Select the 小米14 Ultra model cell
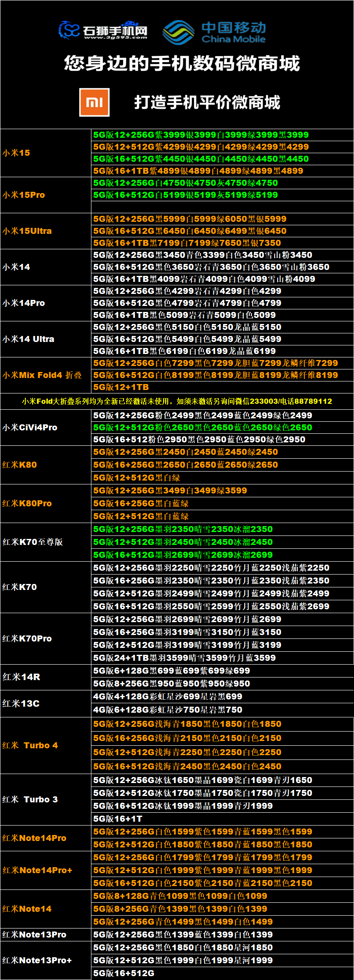354x980 pixels. pos(46,339)
